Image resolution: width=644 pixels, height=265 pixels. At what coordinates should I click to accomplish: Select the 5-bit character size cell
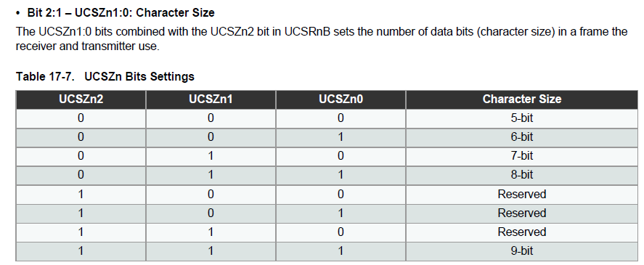point(521,118)
